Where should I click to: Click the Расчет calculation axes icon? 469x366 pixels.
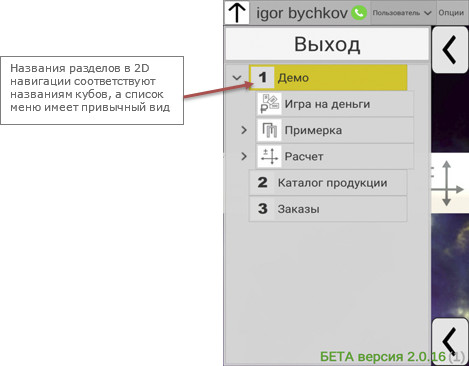(269, 156)
